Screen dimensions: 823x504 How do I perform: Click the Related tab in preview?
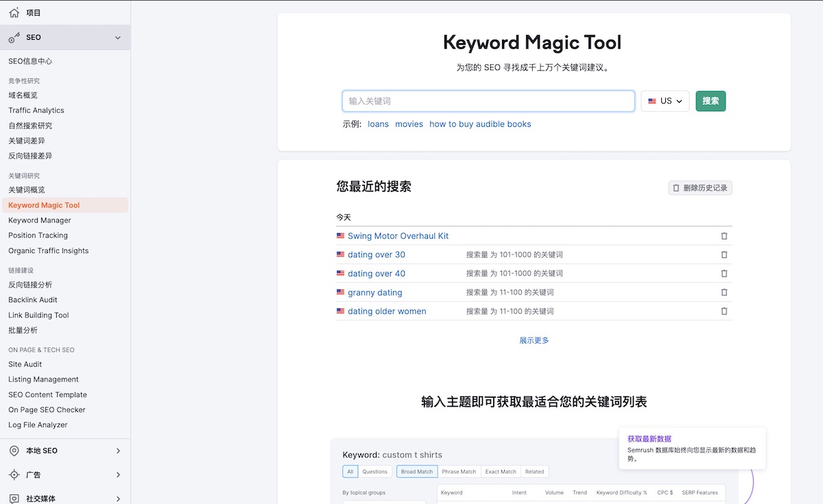[535, 472]
